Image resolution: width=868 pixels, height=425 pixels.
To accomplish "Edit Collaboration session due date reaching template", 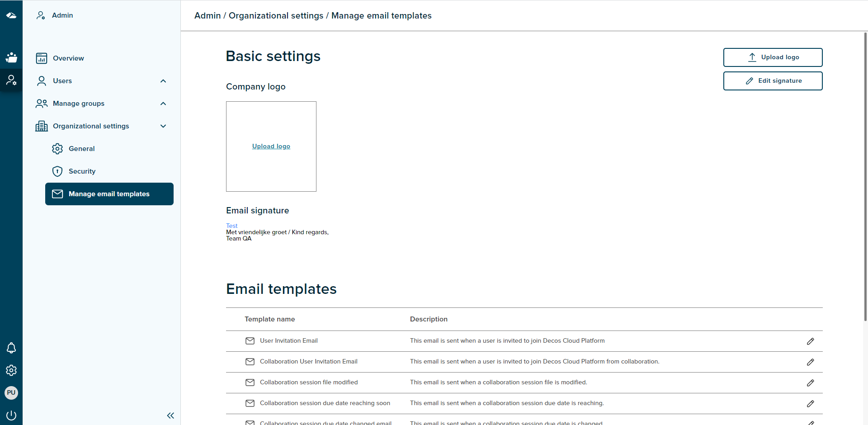I will point(810,404).
